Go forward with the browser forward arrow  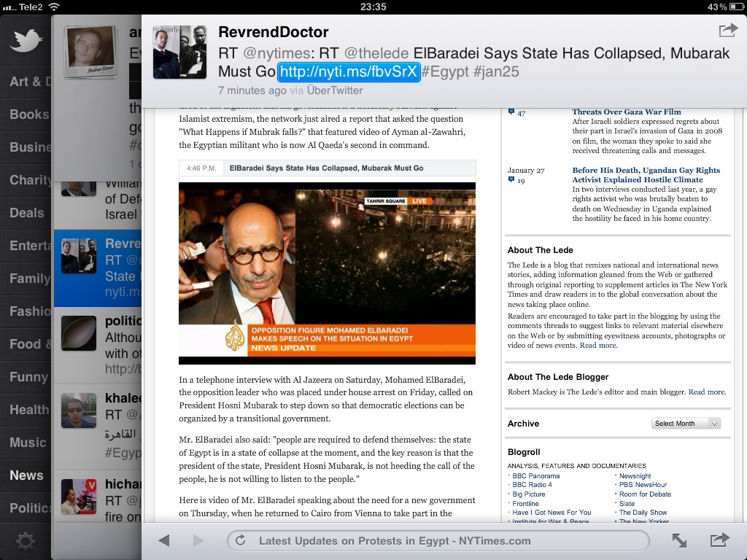pos(198,540)
